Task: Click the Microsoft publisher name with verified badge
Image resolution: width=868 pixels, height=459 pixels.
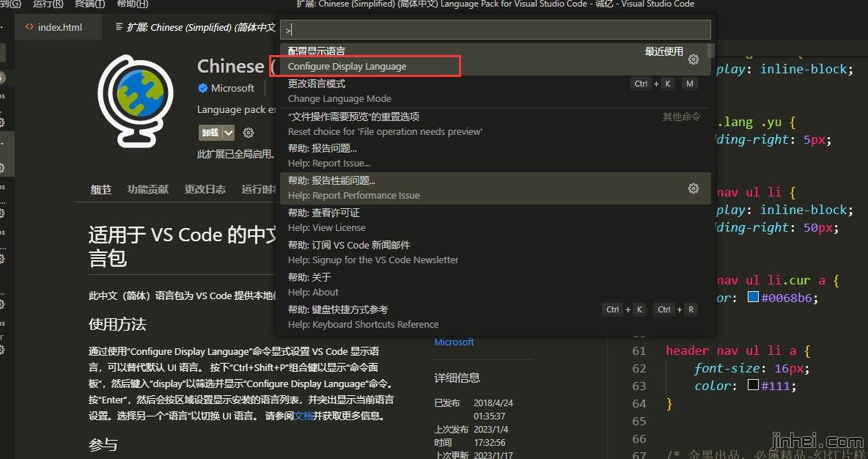Action: pos(227,88)
